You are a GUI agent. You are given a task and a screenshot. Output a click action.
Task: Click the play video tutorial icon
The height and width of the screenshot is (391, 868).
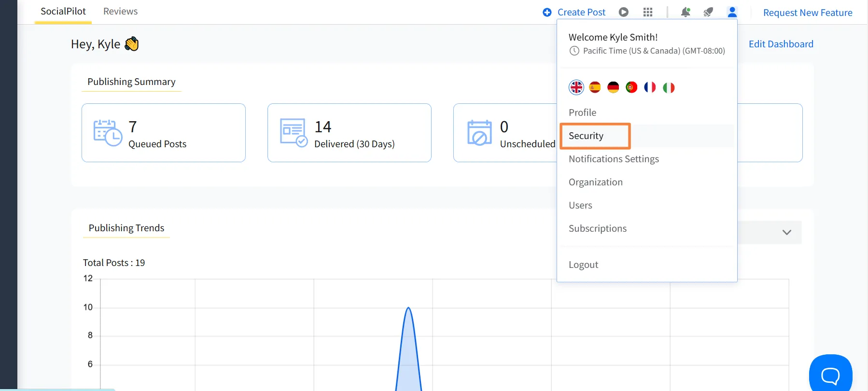coord(624,12)
